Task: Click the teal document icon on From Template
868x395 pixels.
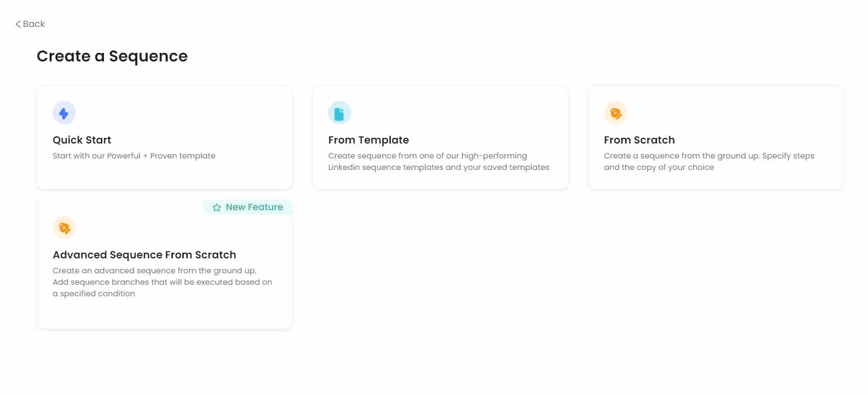Action: click(340, 113)
